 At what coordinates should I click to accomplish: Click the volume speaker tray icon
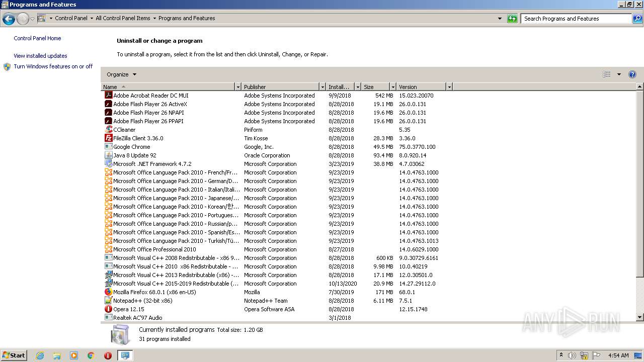click(572, 355)
